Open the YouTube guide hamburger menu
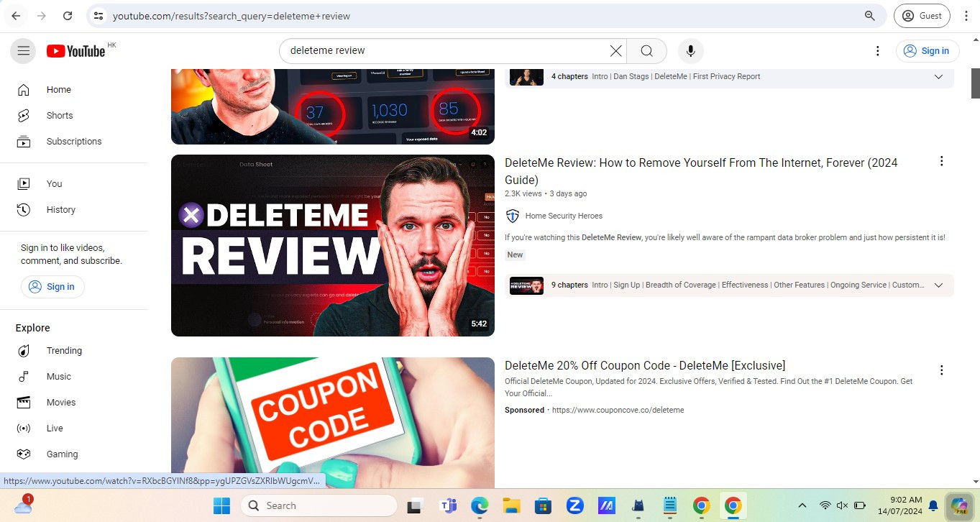980x522 pixels. [23, 51]
